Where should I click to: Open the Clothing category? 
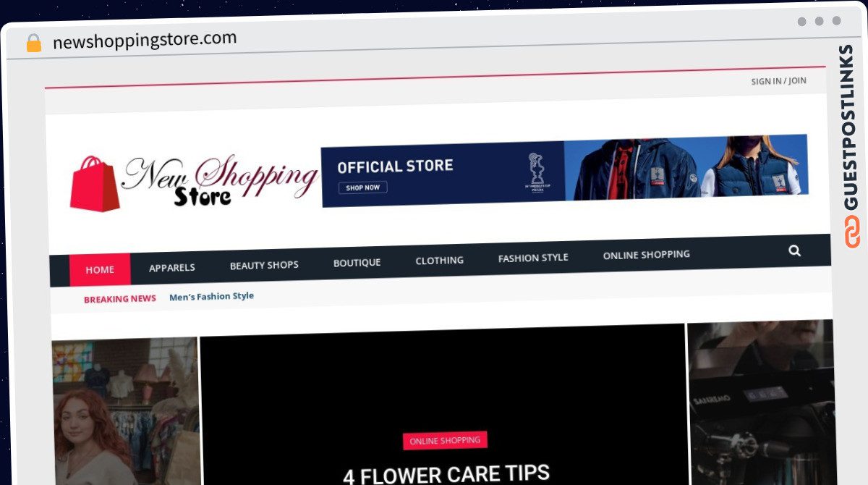(439, 260)
